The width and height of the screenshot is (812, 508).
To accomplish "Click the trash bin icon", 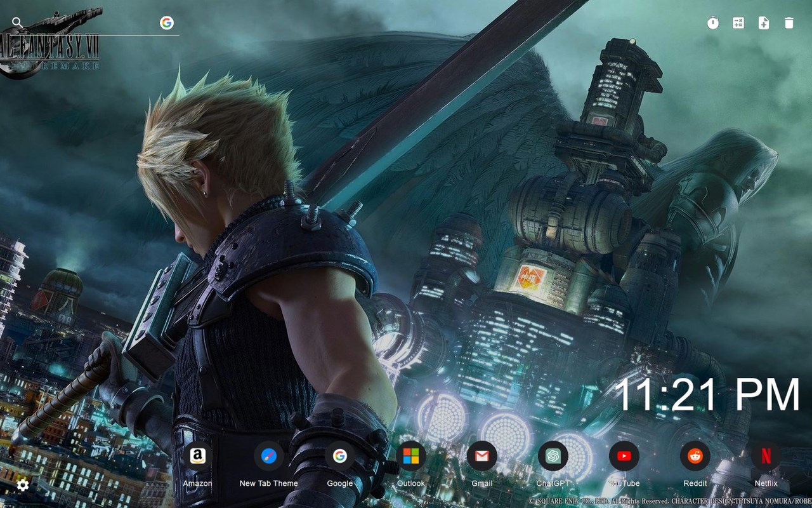I will click(789, 23).
